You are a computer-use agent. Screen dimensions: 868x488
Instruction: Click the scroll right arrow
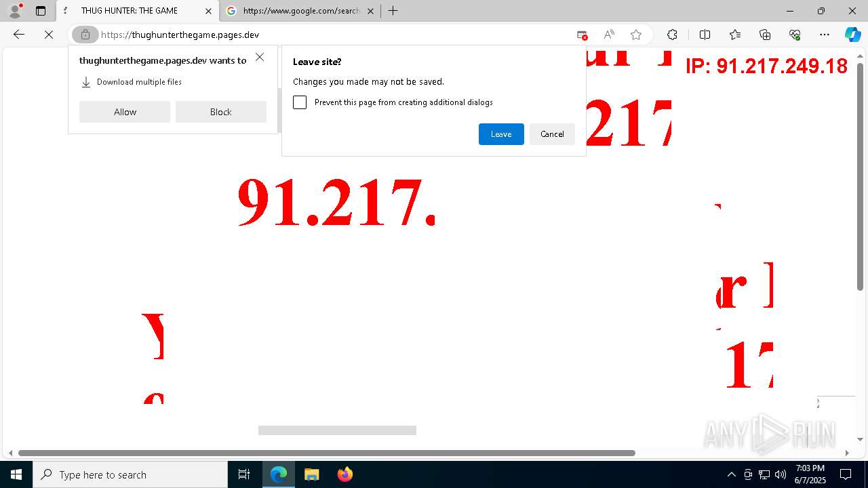(847, 453)
